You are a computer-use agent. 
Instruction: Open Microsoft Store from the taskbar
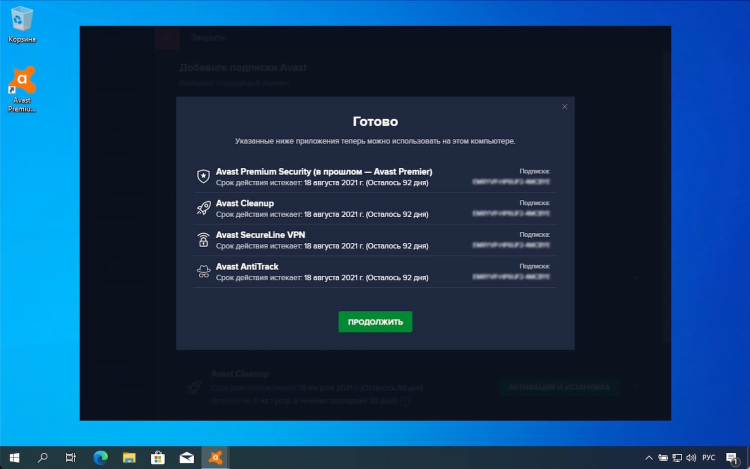(158, 458)
